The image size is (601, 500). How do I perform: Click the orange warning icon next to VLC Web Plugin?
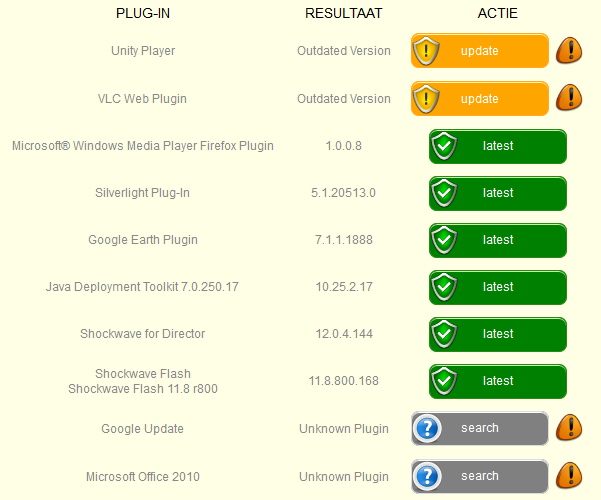[569, 97]
